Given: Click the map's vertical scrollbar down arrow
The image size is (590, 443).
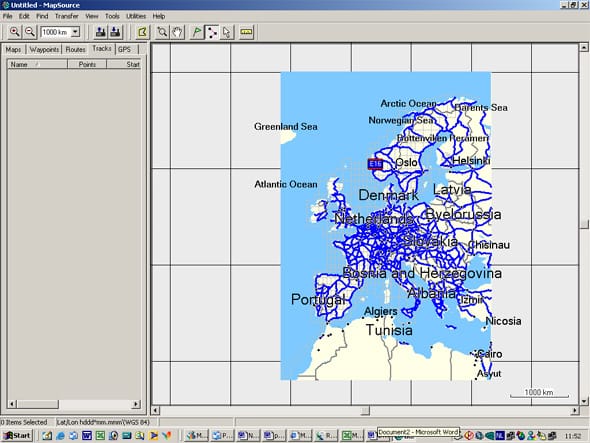Looking at the screenshot, I should pyautogui.click(x=584, y=401).
